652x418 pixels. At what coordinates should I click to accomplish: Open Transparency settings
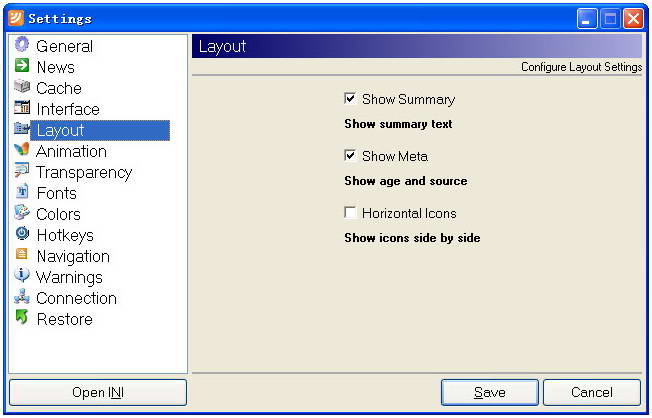[x=84, y=172]
